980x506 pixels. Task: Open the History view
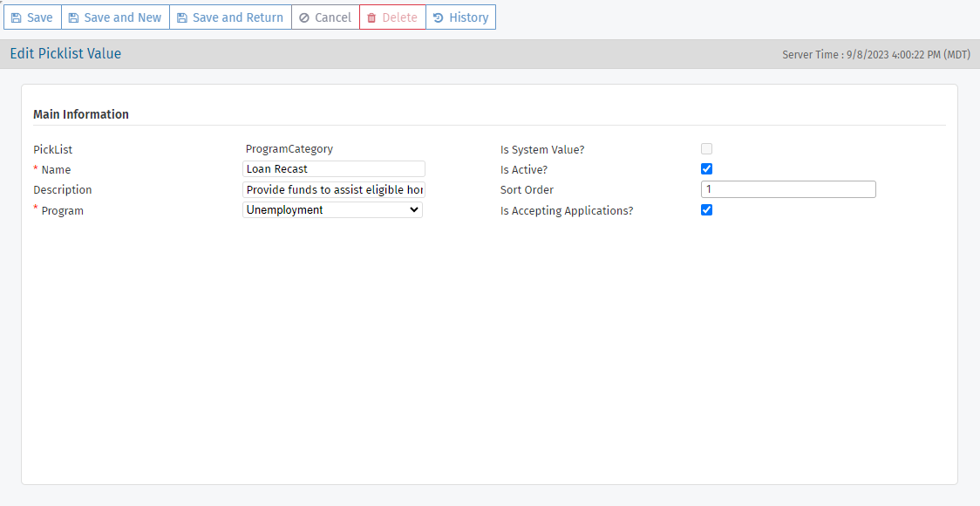tap(460, 17)
